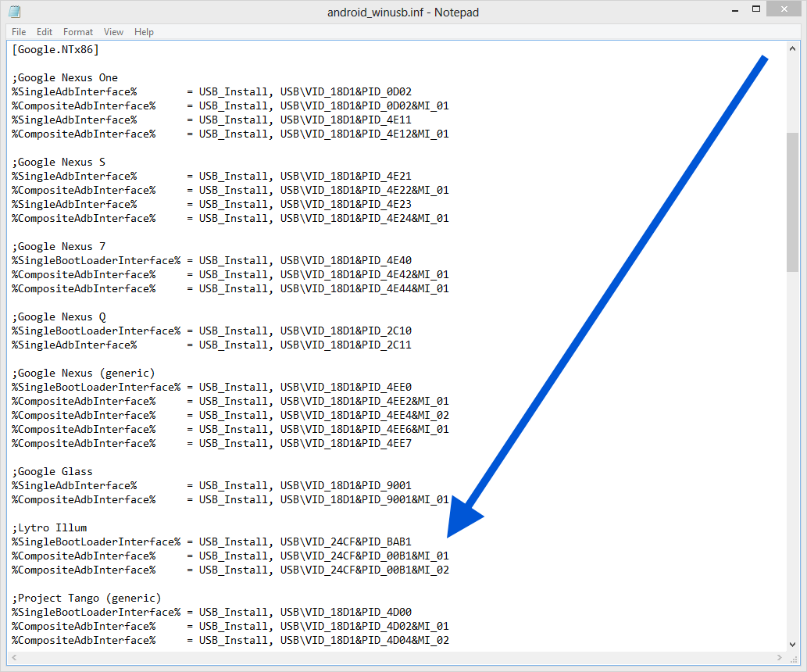Click the SingleBootLoaderInterface line with "PID_4E40"
807x672 pixels.
pyautogui.click(x=212, y=260)
